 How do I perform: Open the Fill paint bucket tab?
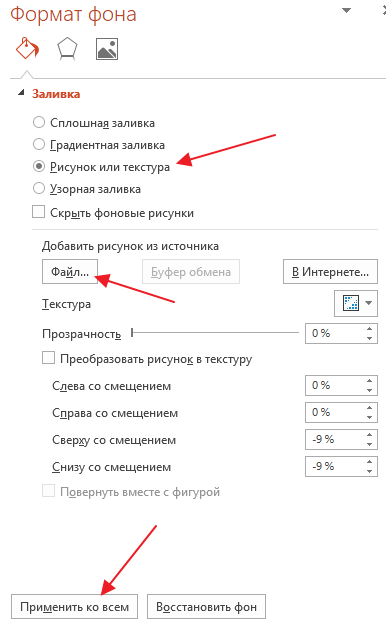tap(28, 49)
